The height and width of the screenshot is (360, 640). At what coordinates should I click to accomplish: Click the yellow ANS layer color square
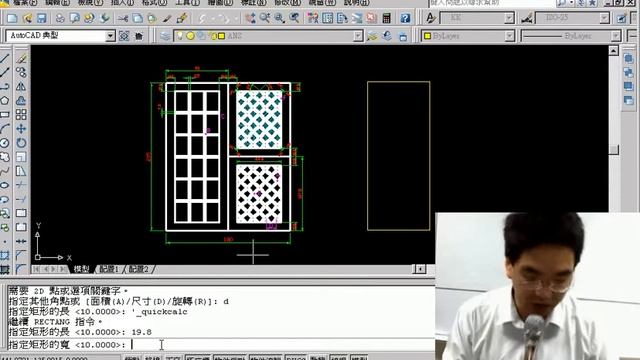(x=222, y=36)
